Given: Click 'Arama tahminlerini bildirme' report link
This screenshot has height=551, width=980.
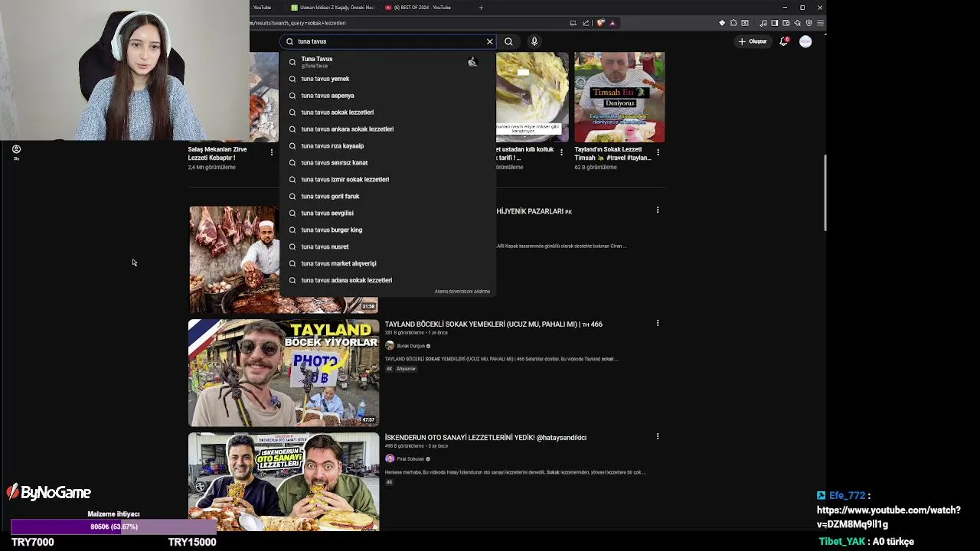Looking at the screenshot, I should [462, 292].
